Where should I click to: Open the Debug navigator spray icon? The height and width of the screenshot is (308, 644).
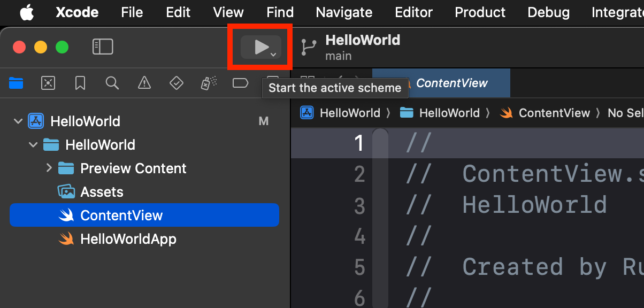(x=209, y=83)
